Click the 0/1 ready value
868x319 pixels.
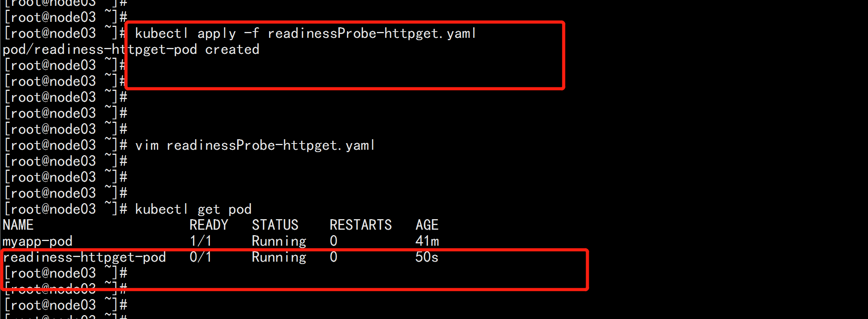[x=201, y=257]
